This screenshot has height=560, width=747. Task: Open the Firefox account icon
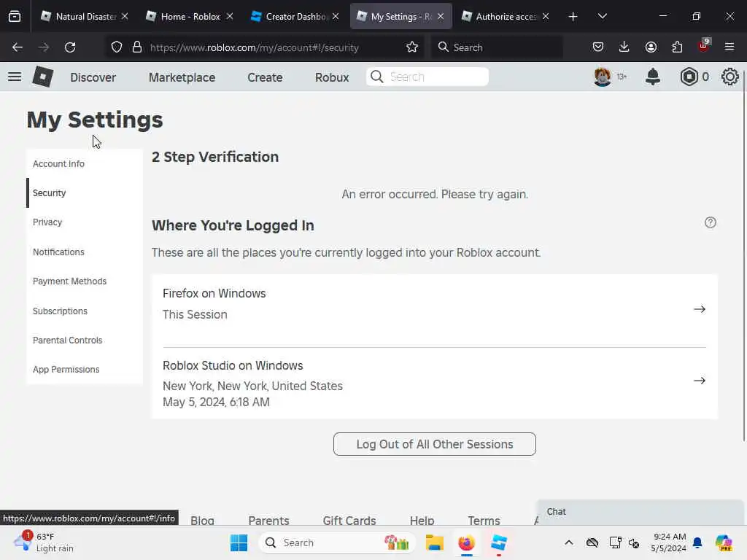[651, 47]
